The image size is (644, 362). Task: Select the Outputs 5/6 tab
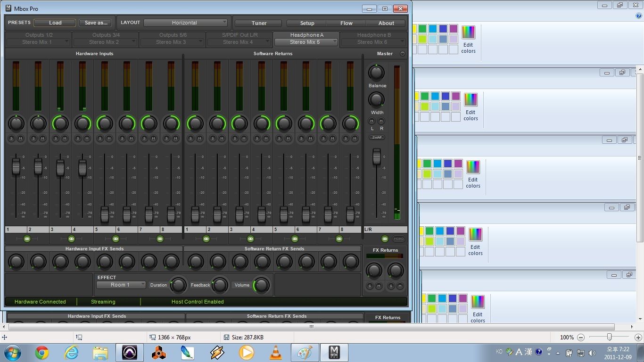(x=172, y=35)
